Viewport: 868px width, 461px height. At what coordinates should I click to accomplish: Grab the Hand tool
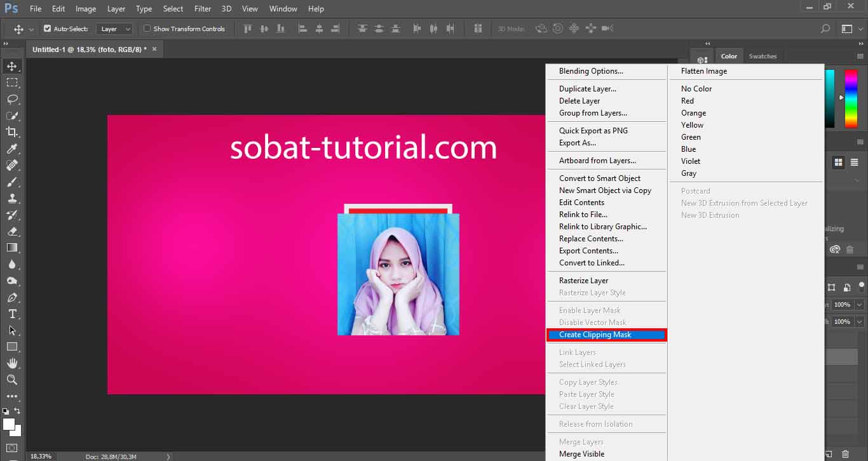(x=11, y=363)
